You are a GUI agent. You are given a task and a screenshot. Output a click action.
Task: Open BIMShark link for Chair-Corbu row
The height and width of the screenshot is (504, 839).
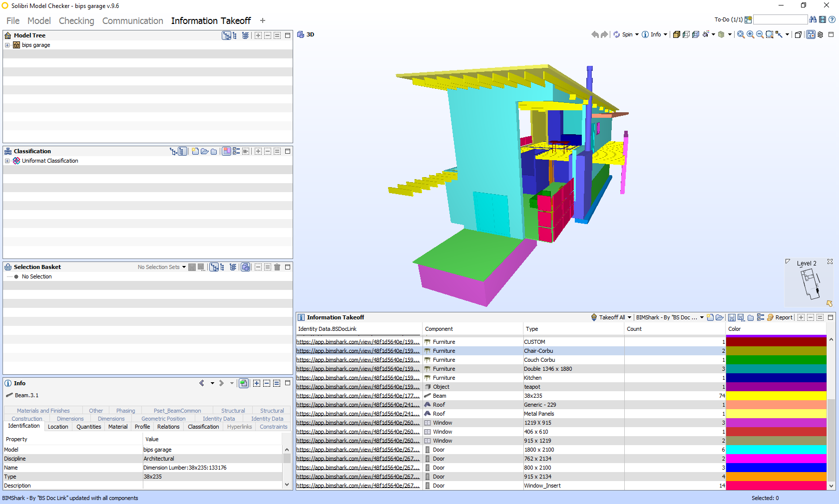coord(358,351)
